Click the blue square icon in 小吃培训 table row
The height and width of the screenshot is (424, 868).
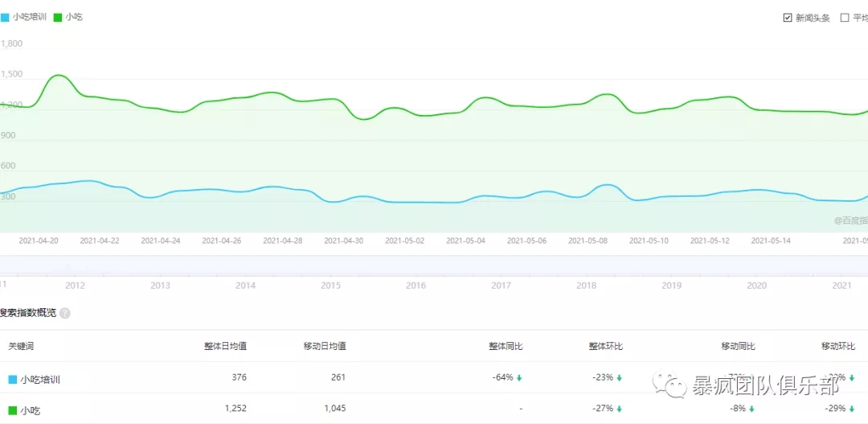pos(12,379)
